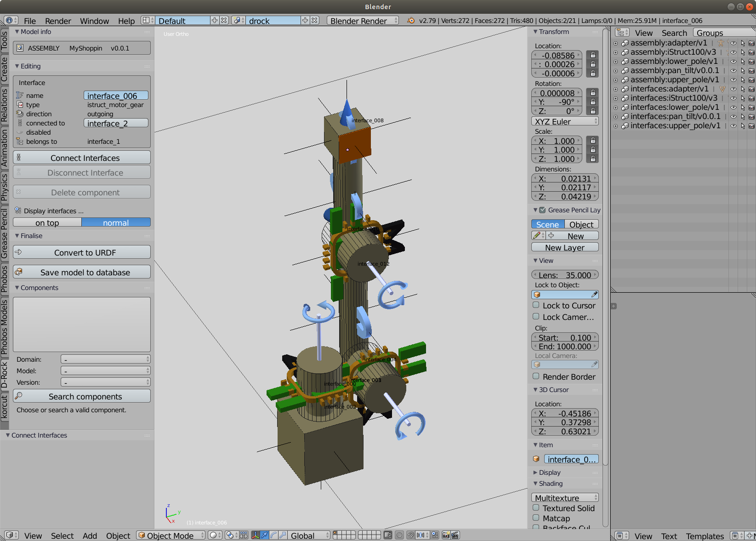
Task: Click the rotate manipulator icon in header
Action: [273, 535]
